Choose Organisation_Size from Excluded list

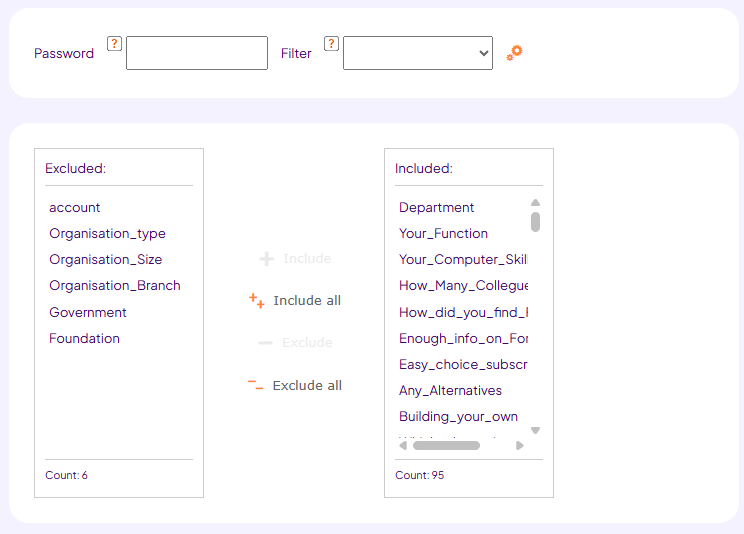(x=105, y=259)
